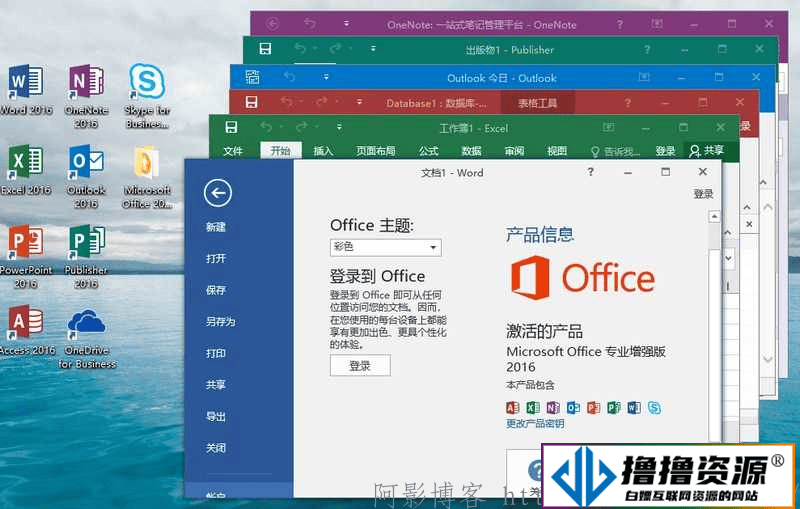Click the scroll-up arrow in the Word account pane
The image size is (800, 509).
coord(714,217)
